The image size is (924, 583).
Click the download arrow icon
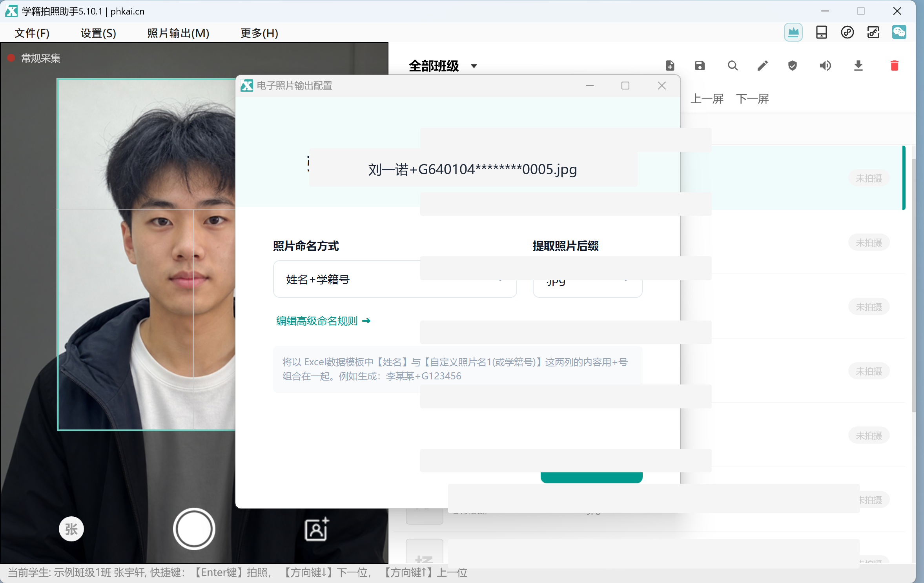[x=858, y=66]
